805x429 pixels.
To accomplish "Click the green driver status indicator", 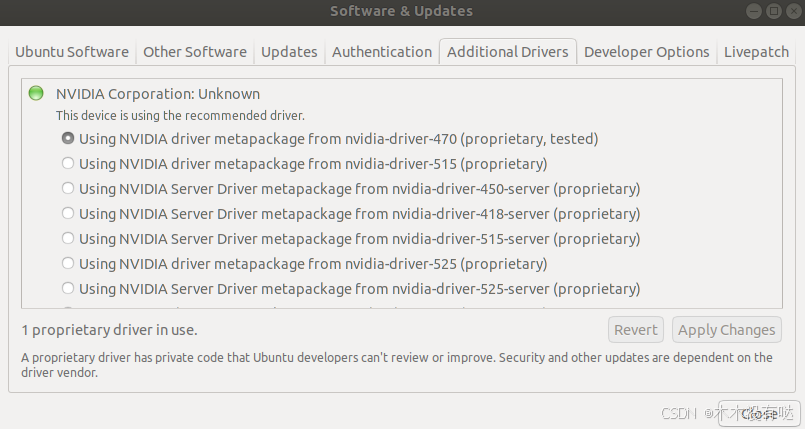I will point(36,93).
